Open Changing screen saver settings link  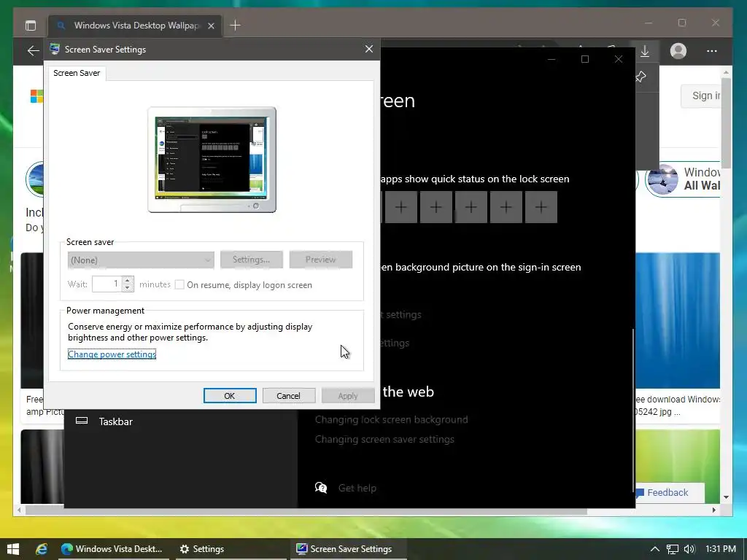pos(384,439)
